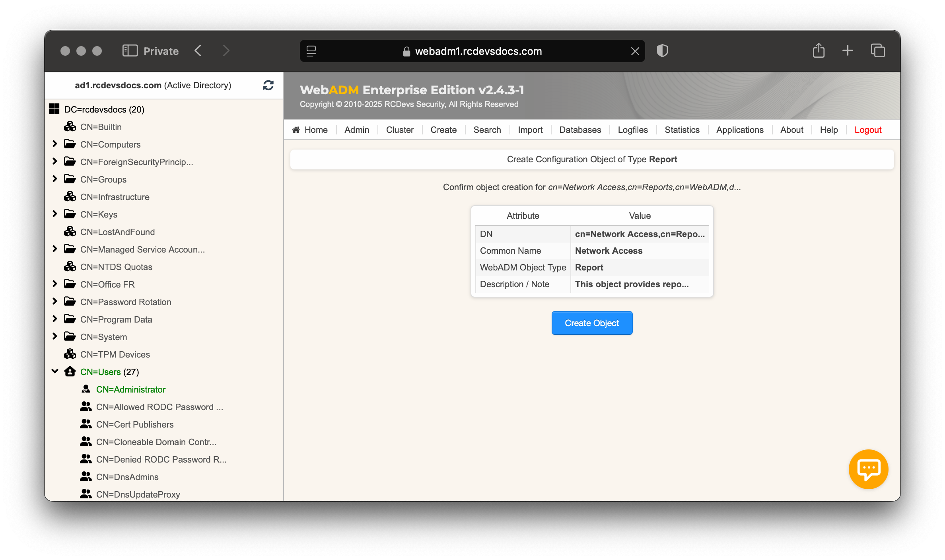Click the CN=Computers folder icon
Screen dimensions: 945x560
pyautogui.click(x=70, y=144)
